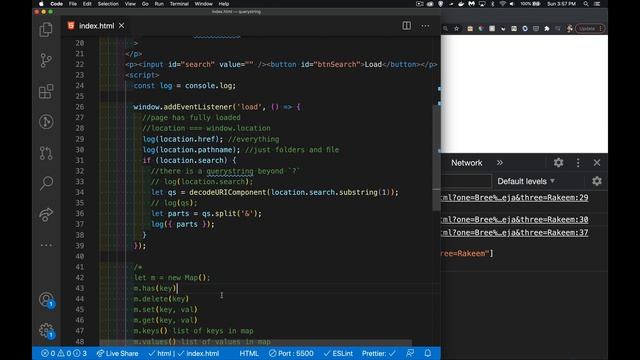This screenshot has height=360, width=640.
Task: Open the Source Control view
Action: point(46,60)
